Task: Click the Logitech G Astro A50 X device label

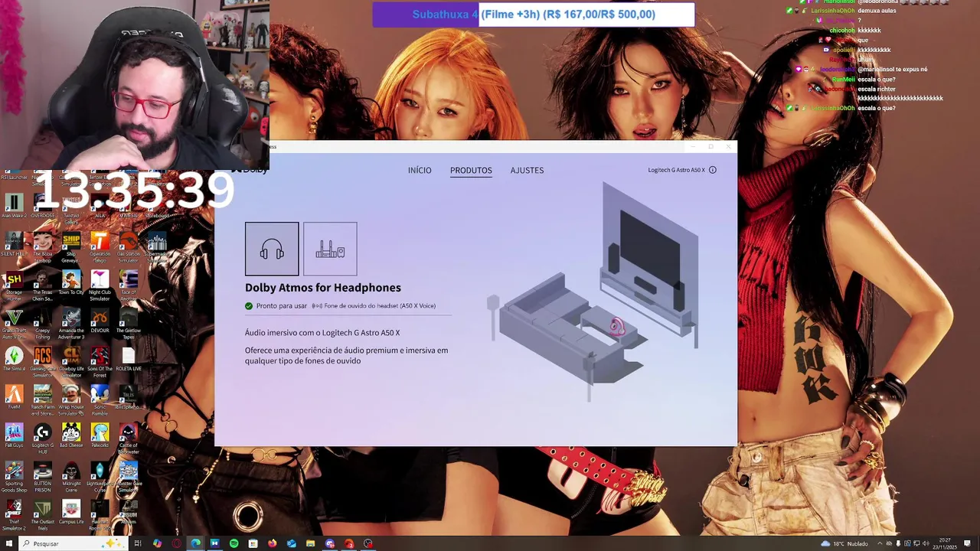Action: tap(676, 170)
